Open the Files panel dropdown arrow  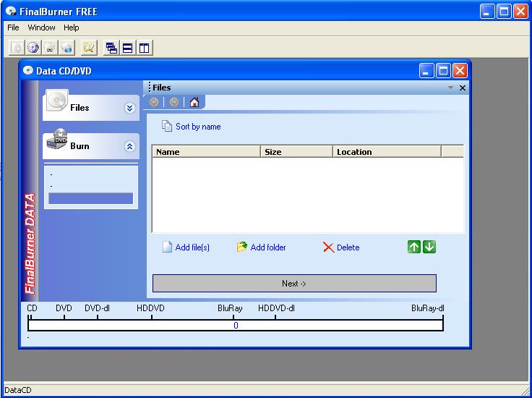click(450, 88)
